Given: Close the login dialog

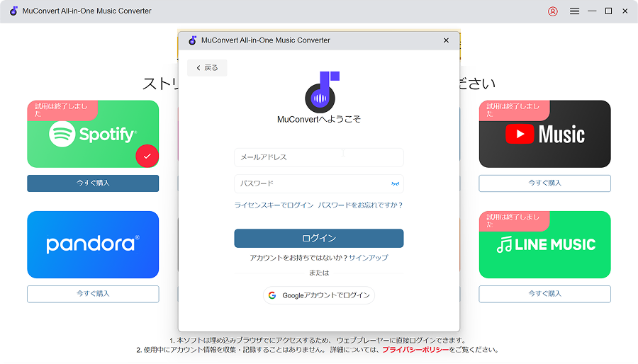Looking at the screenshot, I should (x=446, y=40).
